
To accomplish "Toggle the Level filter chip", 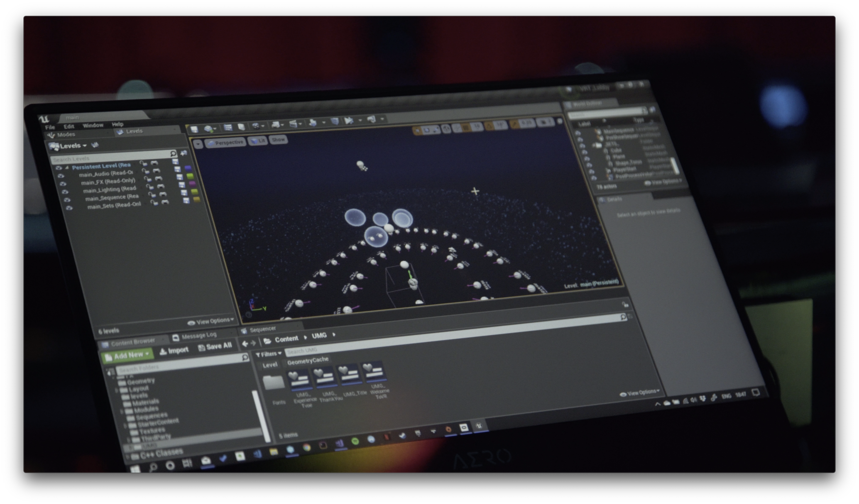I will [x=270, y=365].
